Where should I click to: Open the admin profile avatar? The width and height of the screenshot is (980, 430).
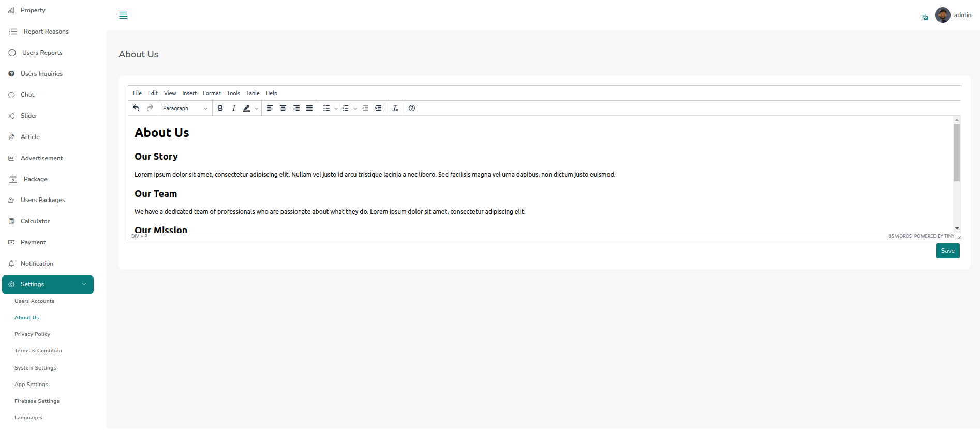coord(943,15)
